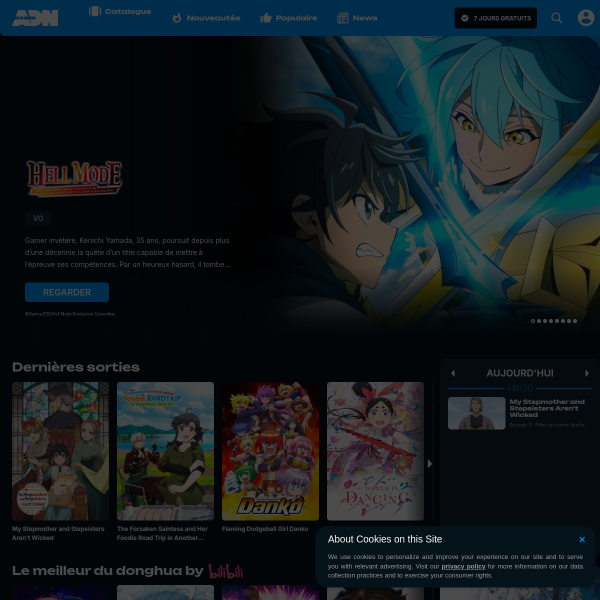Click the Hell Mode synopsis text

tap(127, 253)
